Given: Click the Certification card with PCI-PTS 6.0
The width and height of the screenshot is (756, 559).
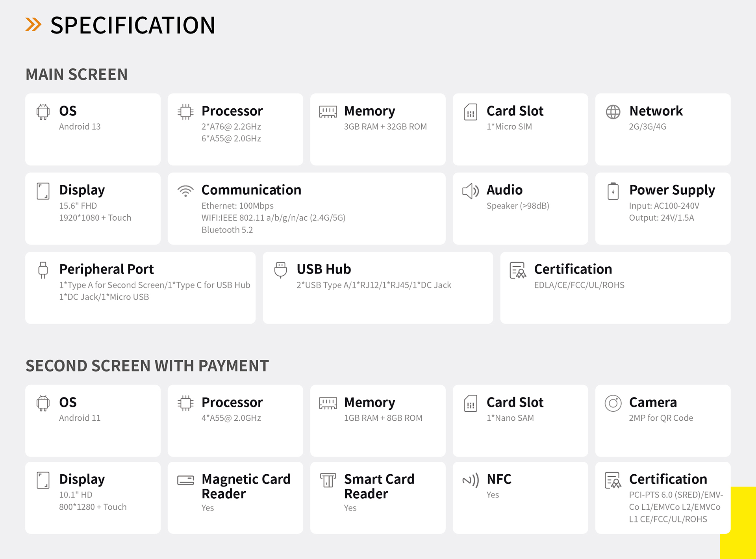Looking at the screenshot, I should (x=663, y=498).
